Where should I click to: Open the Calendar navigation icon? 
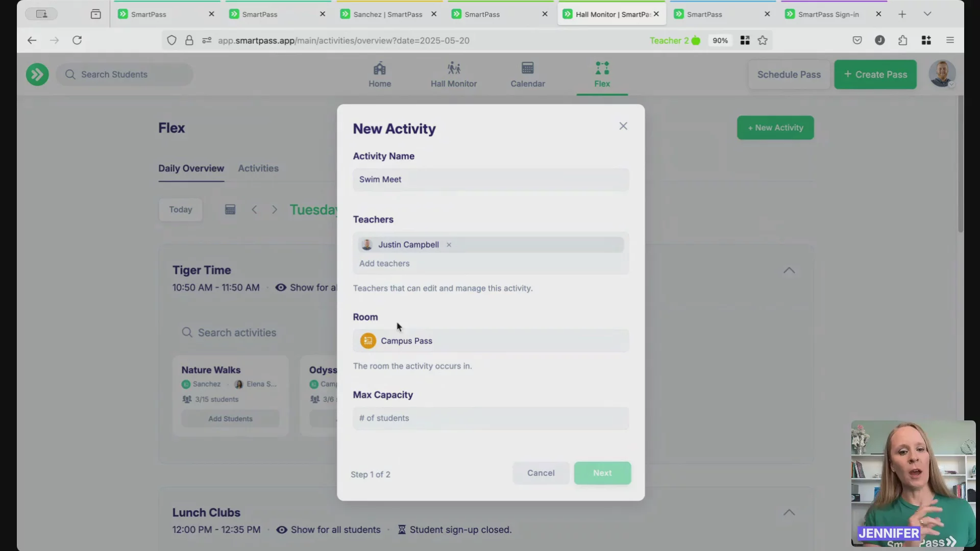coord(528,74)
